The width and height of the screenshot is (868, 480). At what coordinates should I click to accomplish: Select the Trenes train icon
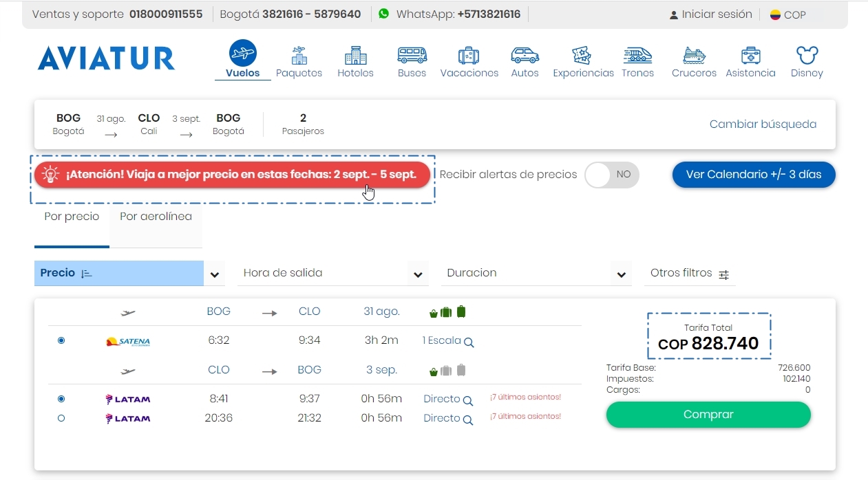click(x=637, y=55)
